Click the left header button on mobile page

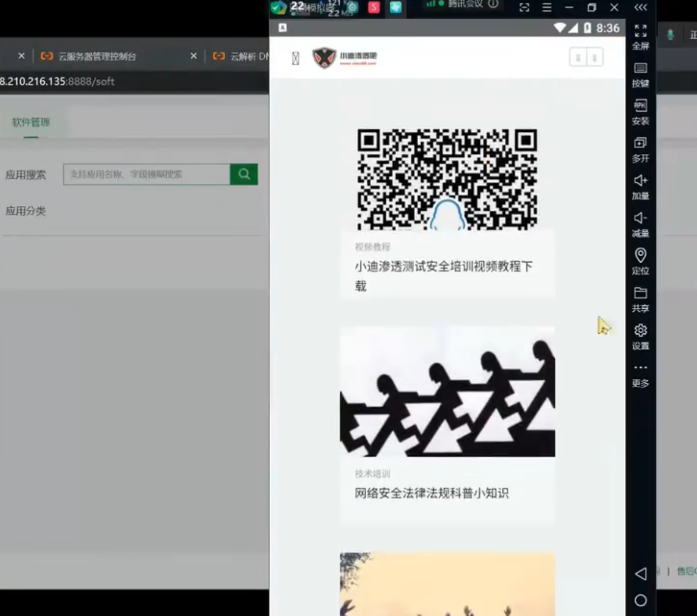click(578, 58)
